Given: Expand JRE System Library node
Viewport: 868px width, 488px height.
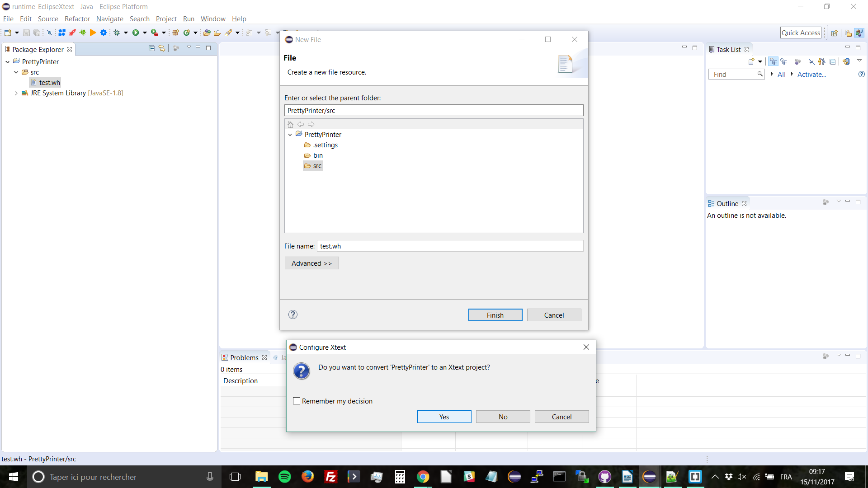Looking at the screenshot, I should [x=16, y=93].
